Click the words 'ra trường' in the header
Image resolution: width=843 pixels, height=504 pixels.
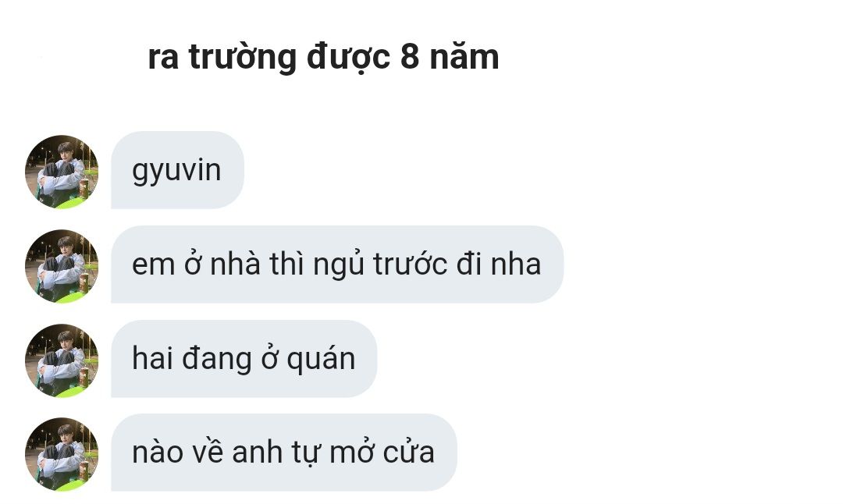tap(222, 58)
